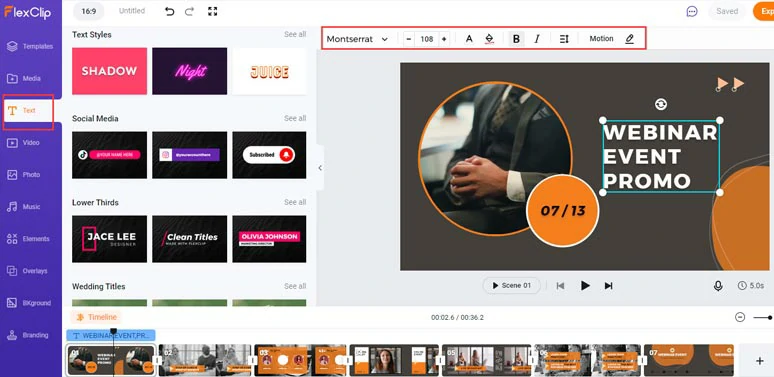Enter fullscreen preview mode
The height and width of the screenshot is (377, 774).
click(x=213, y=11)
